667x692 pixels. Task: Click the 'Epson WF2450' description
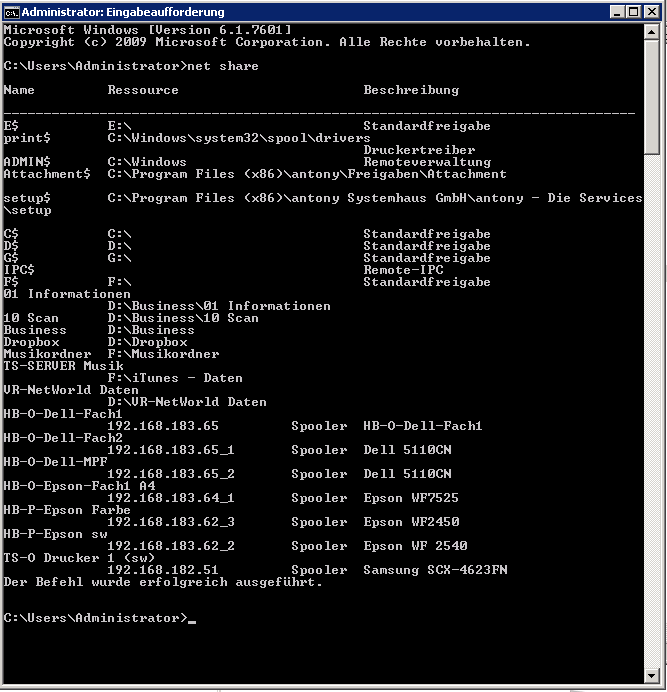pos(411,522)
